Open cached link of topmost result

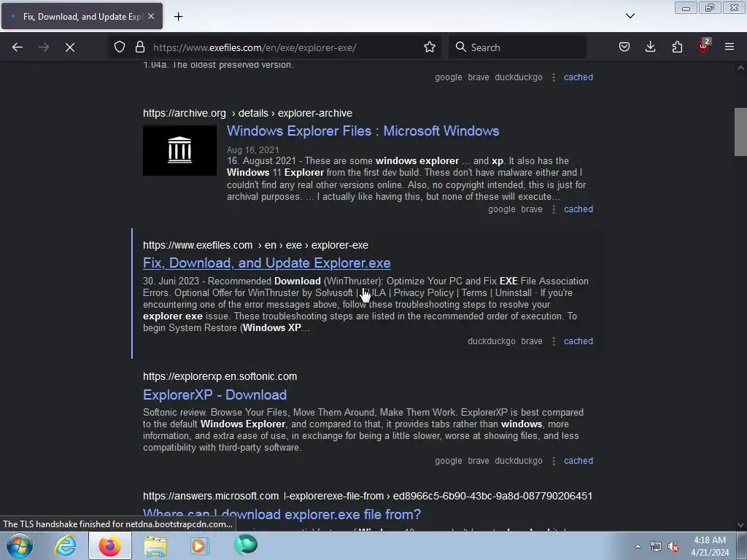pyautogui.click(x=578, y=77)
